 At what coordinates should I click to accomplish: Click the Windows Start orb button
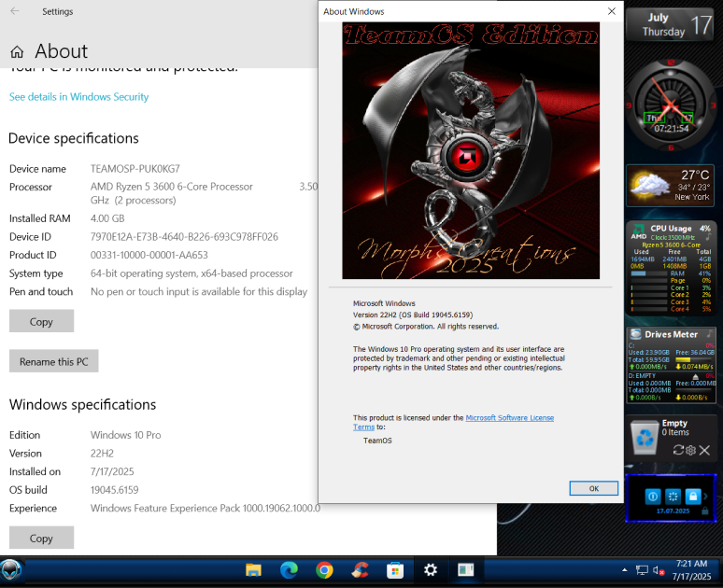10,570
